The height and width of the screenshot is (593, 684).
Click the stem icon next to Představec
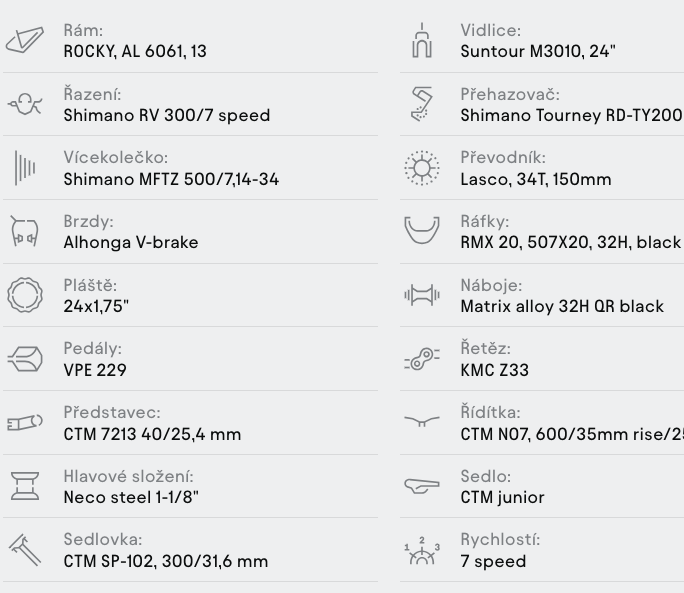click(25, 422)
